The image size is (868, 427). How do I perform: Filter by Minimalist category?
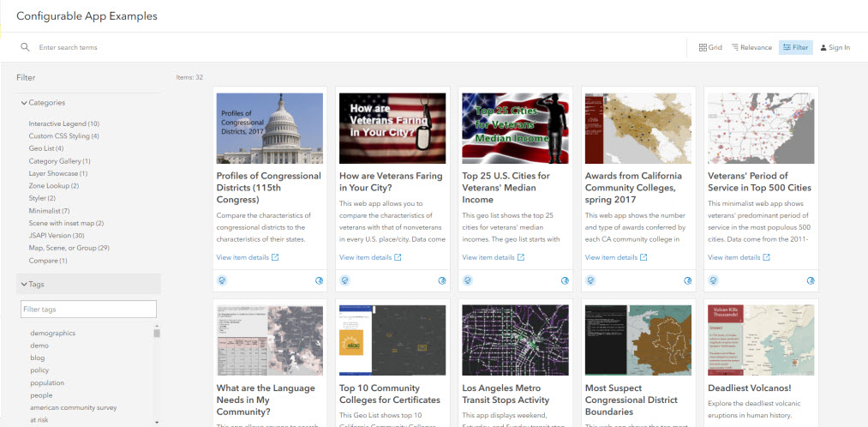49,210
